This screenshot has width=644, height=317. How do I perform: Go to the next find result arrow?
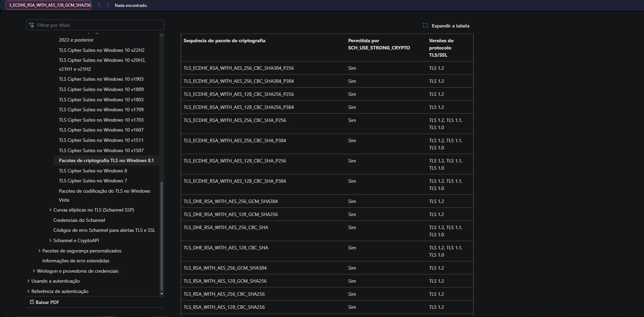pyautogui.click(x=108, y=5)
